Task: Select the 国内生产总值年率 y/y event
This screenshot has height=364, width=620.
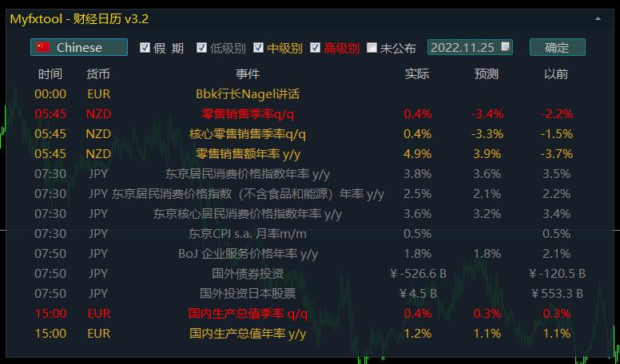Action: pos(248,334)
